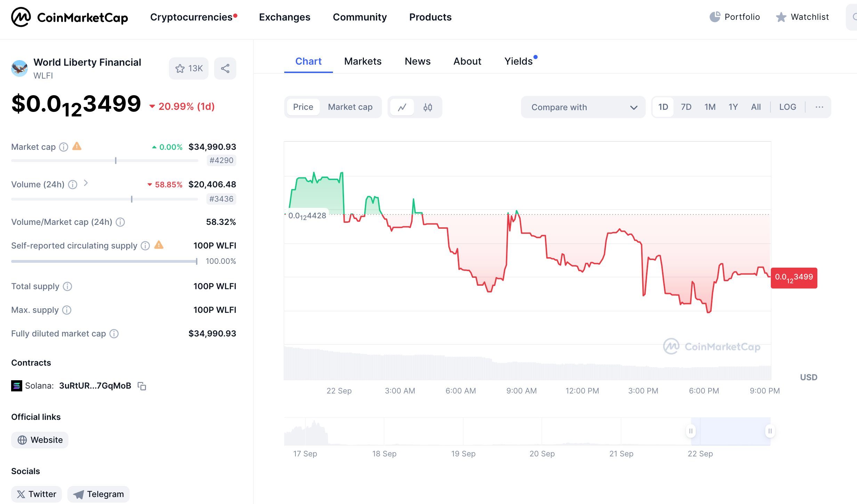The image size is (857, 504).
Task: Click the right range handle of navigator
Action: tap(770, 431)
